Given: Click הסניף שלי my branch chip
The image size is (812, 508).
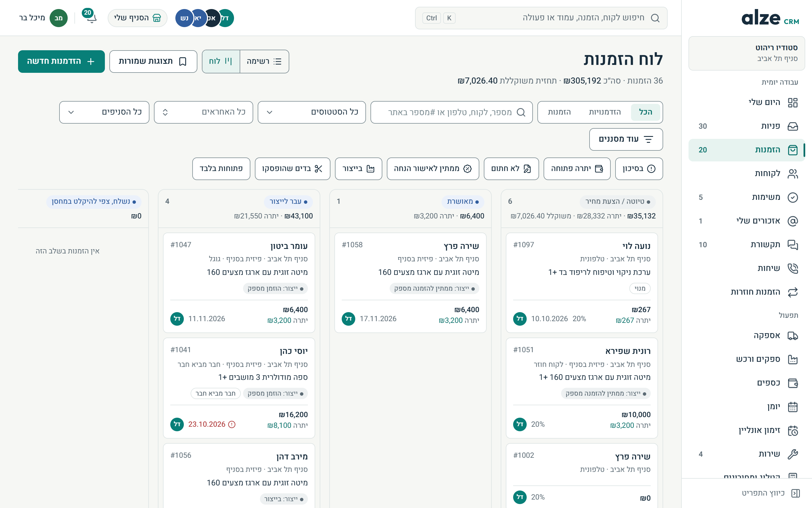Looking at the screenshot, I should click(x=138, y=18).
